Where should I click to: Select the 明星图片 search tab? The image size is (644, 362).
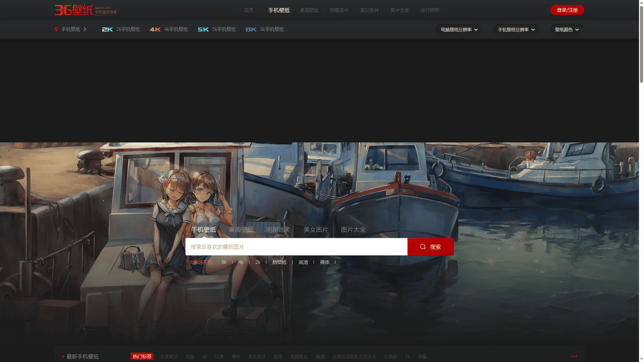pyautogui.click(x=278, y=229)
